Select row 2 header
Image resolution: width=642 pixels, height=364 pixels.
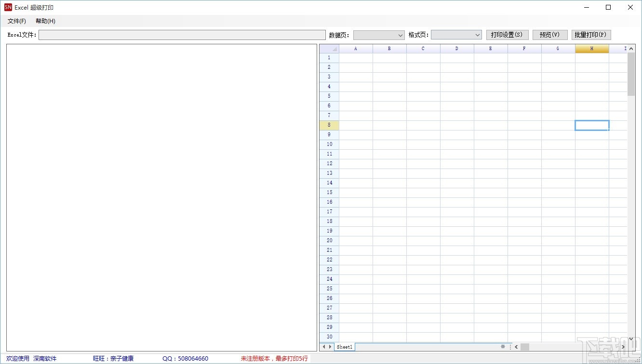[x=329, y=67]
